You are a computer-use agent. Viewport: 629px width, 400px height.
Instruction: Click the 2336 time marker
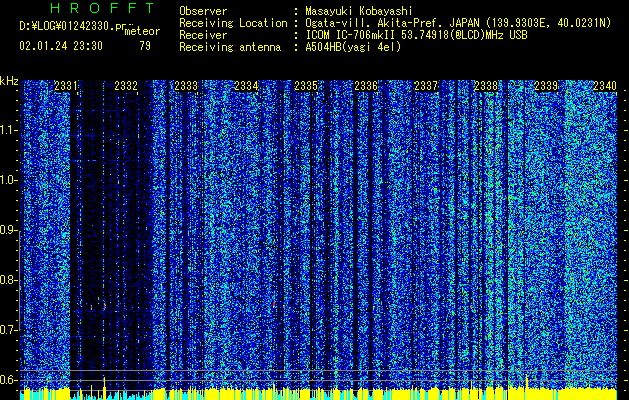point(366,86)
